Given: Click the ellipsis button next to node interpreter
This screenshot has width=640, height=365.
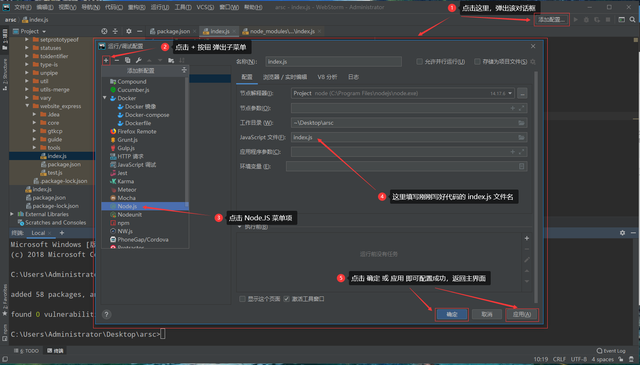Looking at the screenshot, I should tap(522, 93).
